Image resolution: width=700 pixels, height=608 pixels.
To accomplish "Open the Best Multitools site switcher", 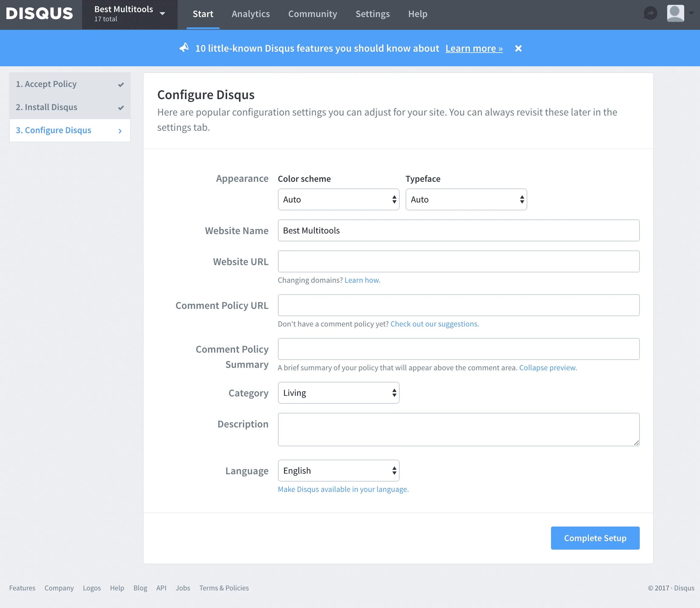I will [130, 14].
